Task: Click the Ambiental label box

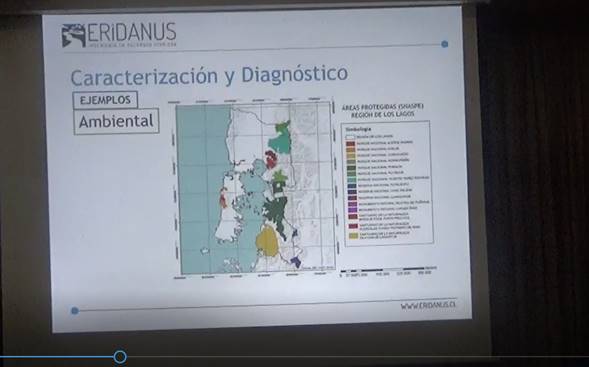Action: [116, 121]
